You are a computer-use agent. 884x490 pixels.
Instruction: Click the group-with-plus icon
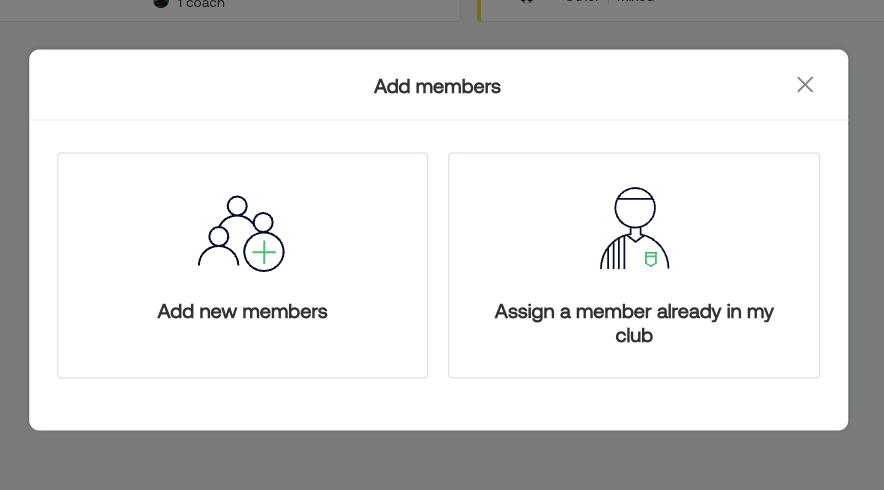point(241,233)
